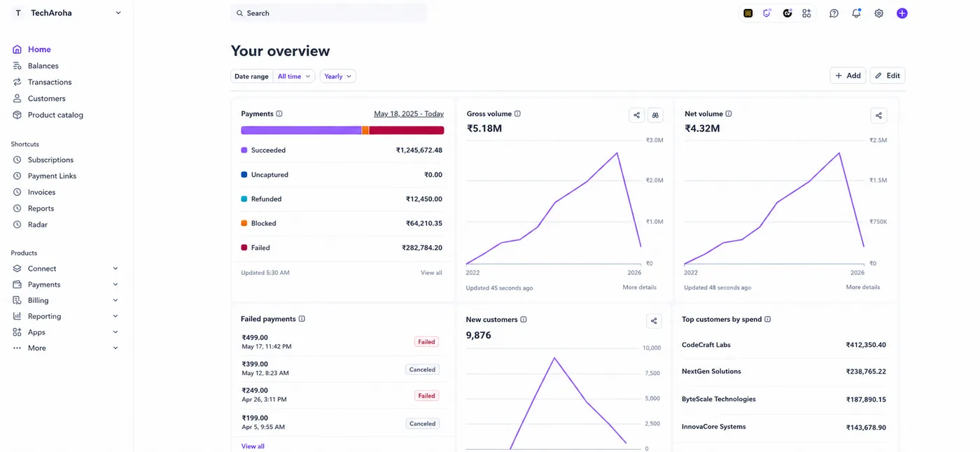Image resolution: width=980 pixels, height=452 pixels.
Task: Share the New customers chart
Action: (x=654, y=321)
